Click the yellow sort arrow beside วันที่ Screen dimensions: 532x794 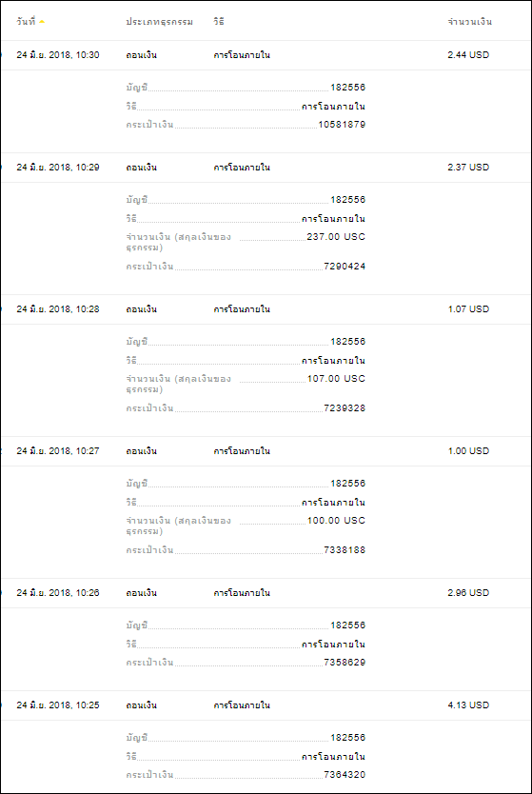[x=42, y=22]
